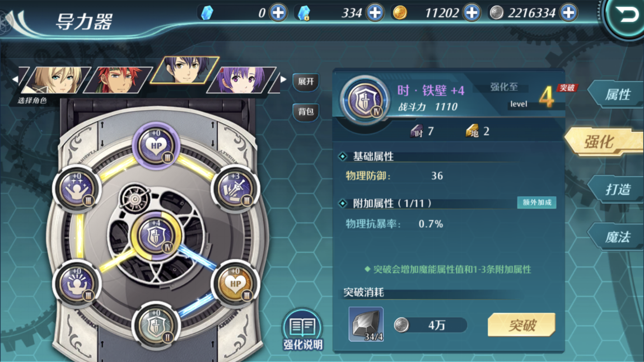The height and width of the screenshot is (362, 644).
Task: Select the bottom shield quartz slot
Action: click(x=156, y=326)
